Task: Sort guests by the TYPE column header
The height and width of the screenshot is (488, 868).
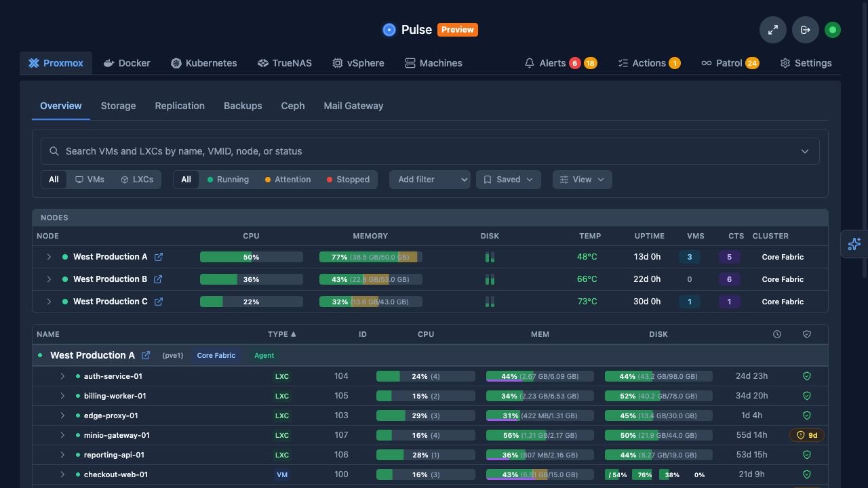Action: [x=282, y=334]
